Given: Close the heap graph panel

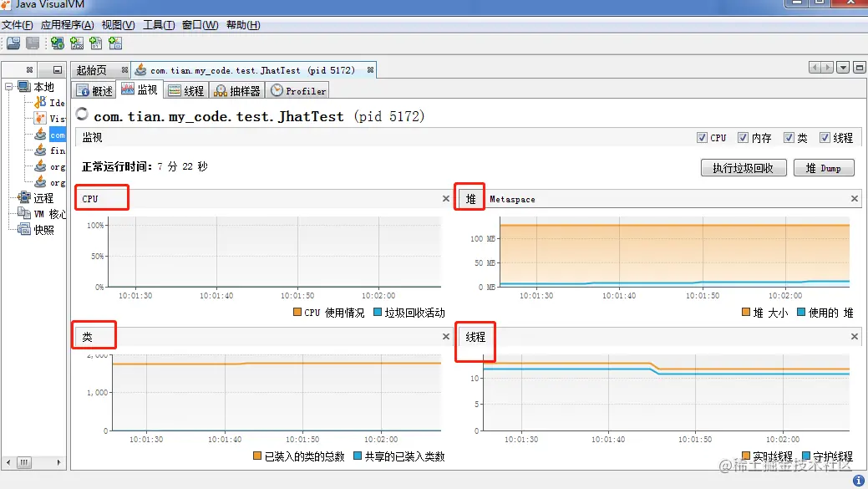Looking at the screenshot, I should tap(854, 198).
